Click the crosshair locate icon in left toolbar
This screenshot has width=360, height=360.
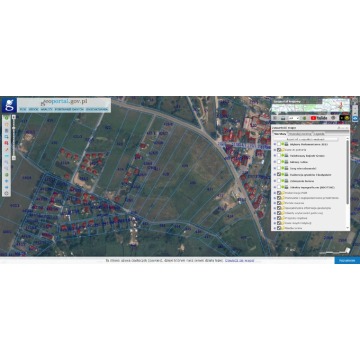(x=7, y=193)
